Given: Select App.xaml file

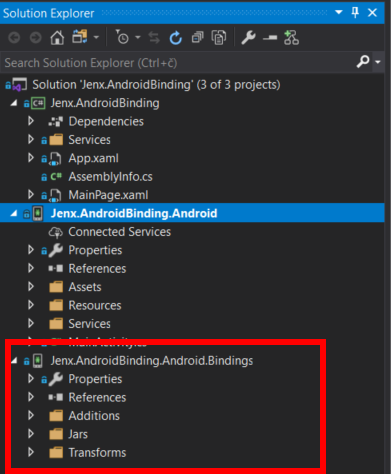Looking at the screenshot, I should (93, 158).
